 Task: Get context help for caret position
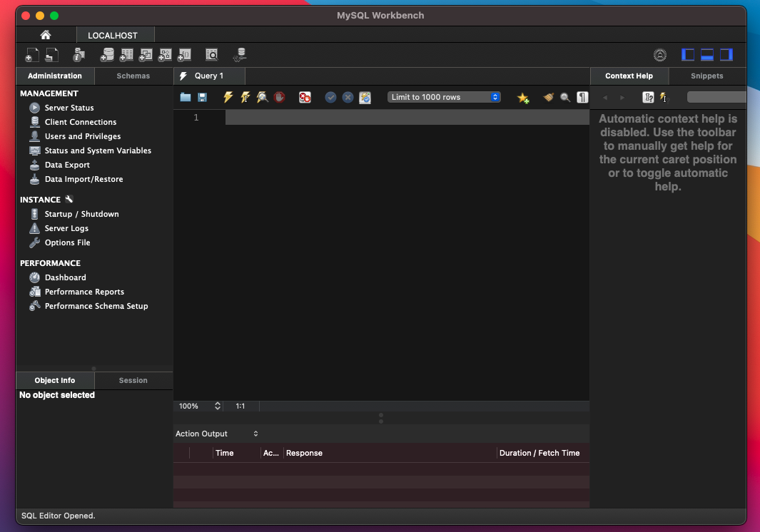(648, 98)
